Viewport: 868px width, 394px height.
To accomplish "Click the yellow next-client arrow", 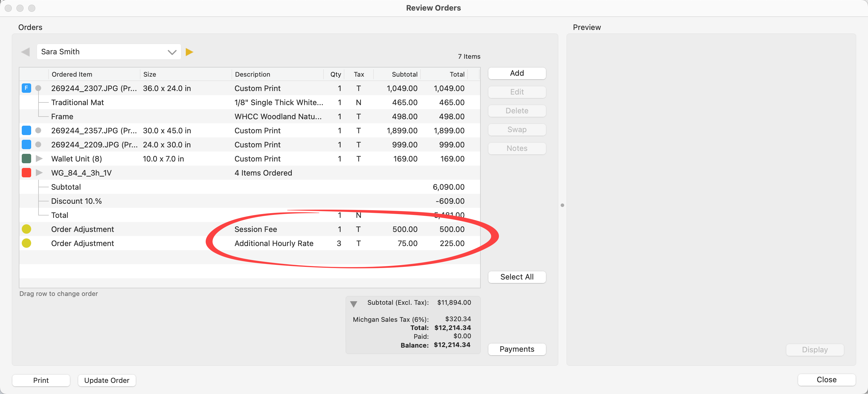I will [189, 52].
